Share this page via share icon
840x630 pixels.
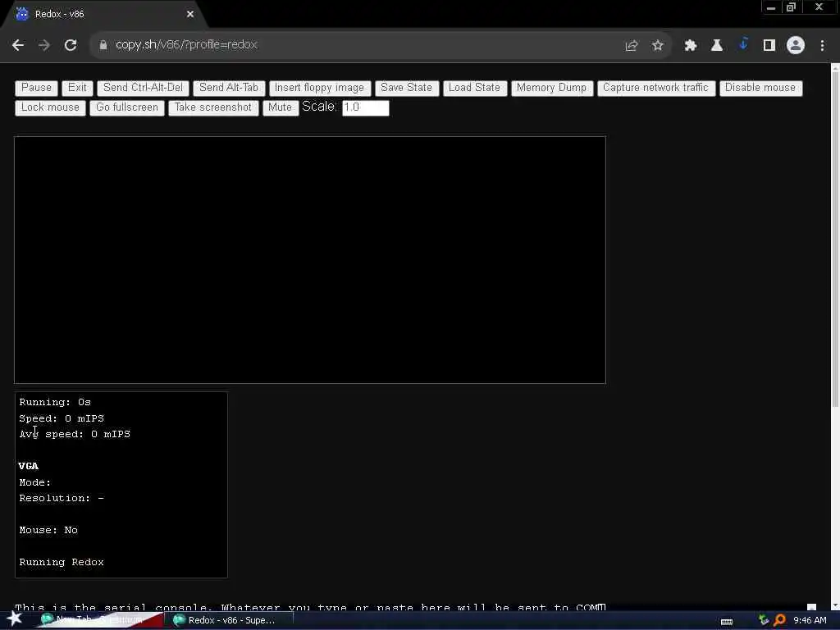click(x=632, y=46)
